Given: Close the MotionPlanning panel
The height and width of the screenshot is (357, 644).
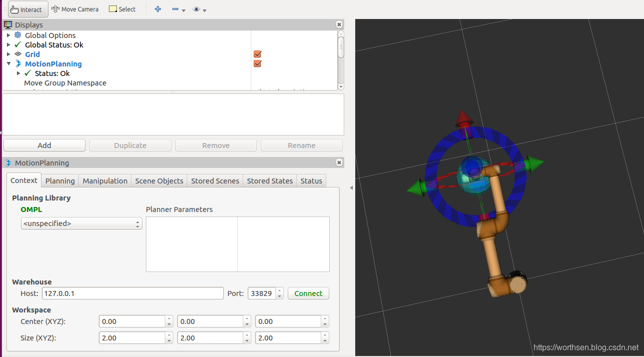Looking at the screenshot, I should point(339,162).
